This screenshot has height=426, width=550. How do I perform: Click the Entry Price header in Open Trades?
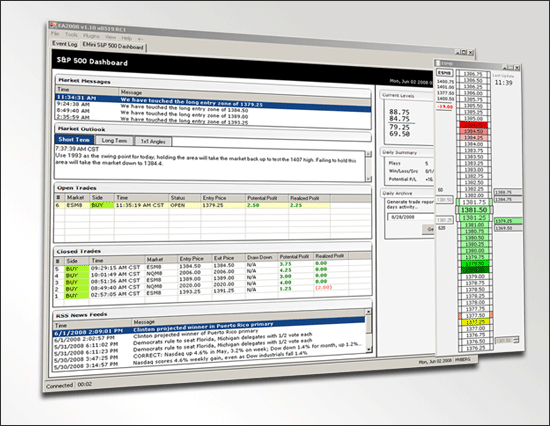pos(223,198)
